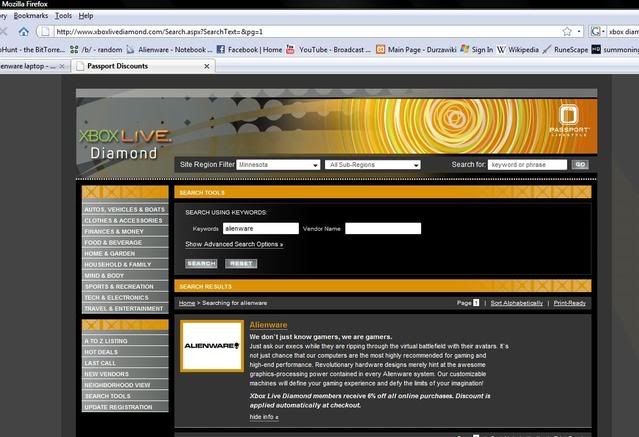Click the SEARCH button

201,263
